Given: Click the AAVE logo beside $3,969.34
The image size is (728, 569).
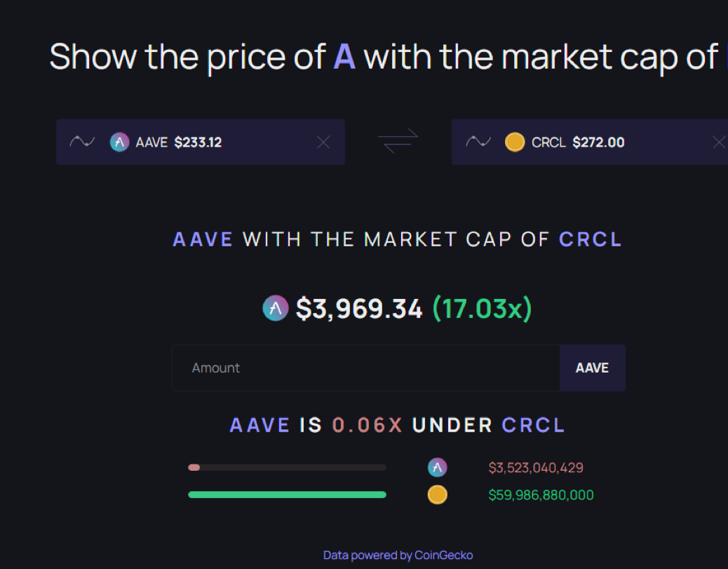Looking at the screenshot, I should (x=276, y=308).
